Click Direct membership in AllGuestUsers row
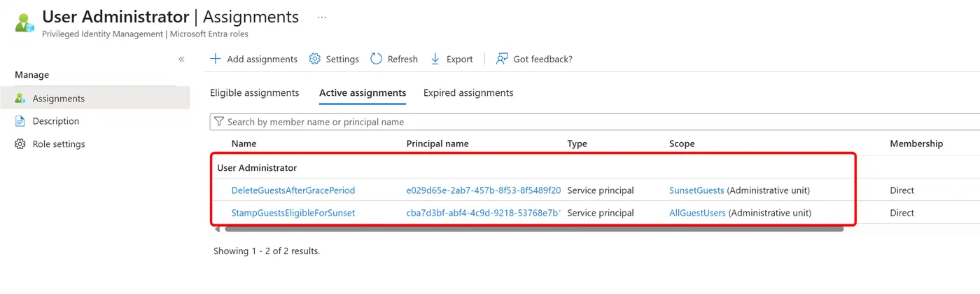The width and height of the screenshot is (980, 294). tap(902, 213)
